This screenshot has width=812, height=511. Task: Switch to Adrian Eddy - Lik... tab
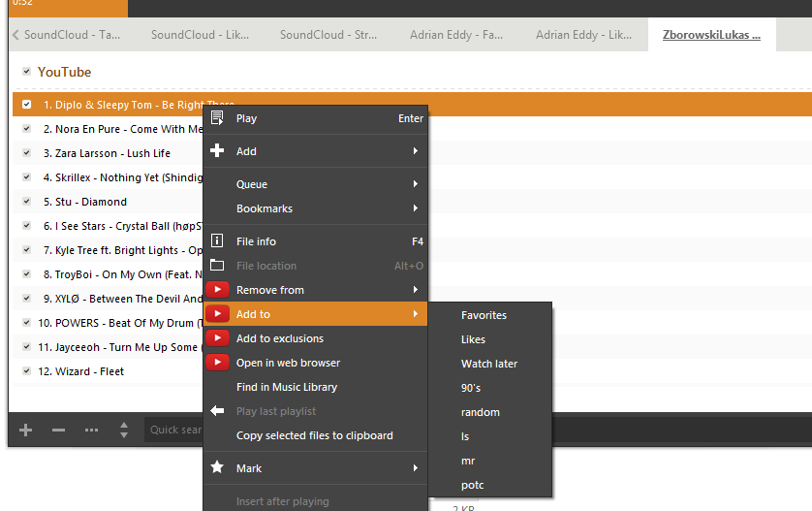[583, 35]
